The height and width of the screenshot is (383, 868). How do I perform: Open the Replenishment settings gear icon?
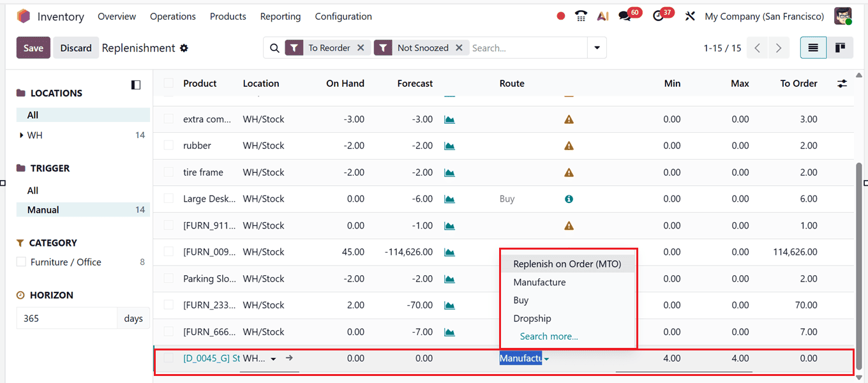(183, 47)
